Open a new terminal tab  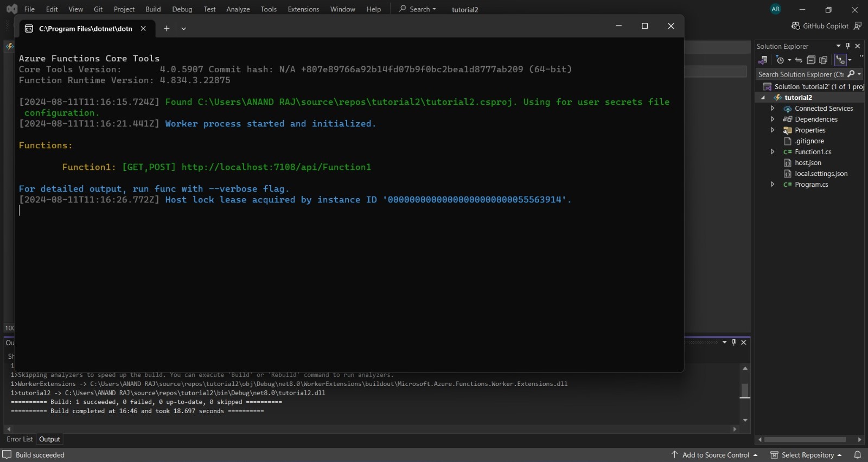coord(167,29)
